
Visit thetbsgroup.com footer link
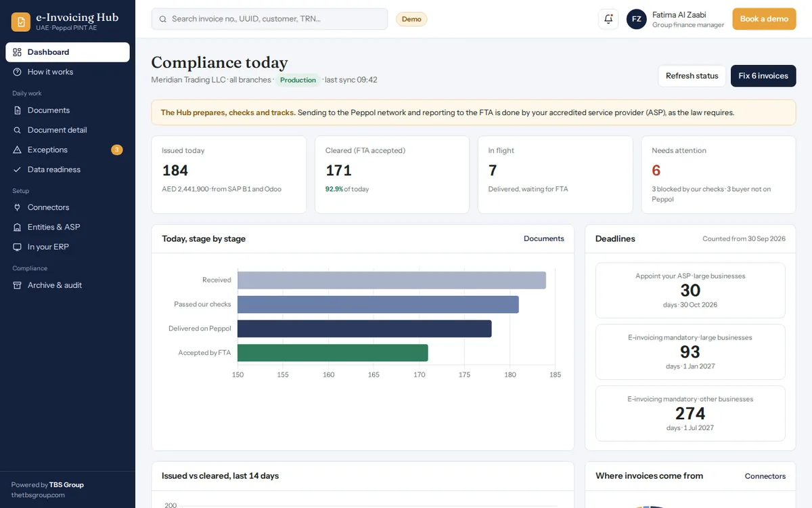38,495
